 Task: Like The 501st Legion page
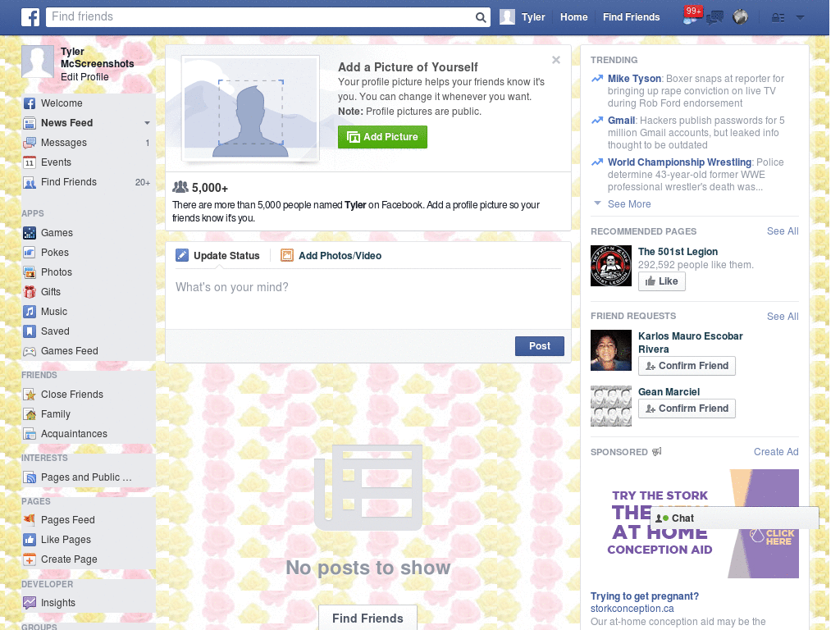click(662, 281)
